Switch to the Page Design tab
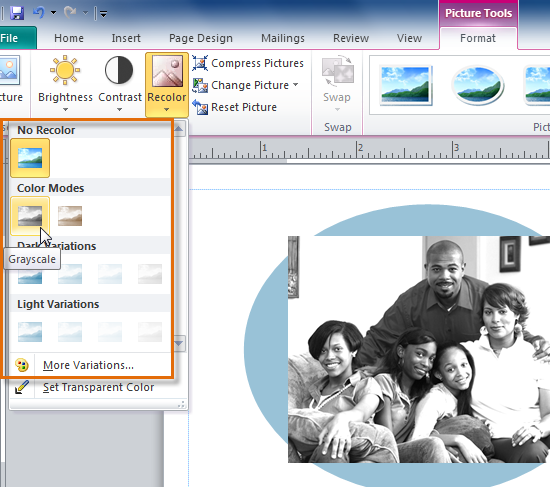 (201, 38)
